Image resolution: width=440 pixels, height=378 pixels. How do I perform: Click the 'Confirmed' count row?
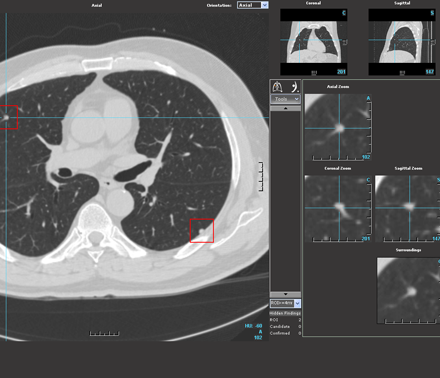pos(285,333)
